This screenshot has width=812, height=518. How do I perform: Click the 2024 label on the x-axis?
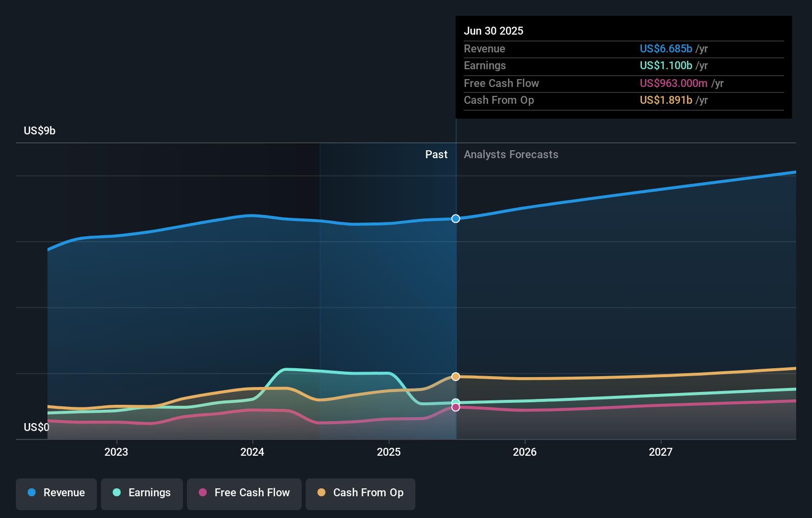[252, 451]
